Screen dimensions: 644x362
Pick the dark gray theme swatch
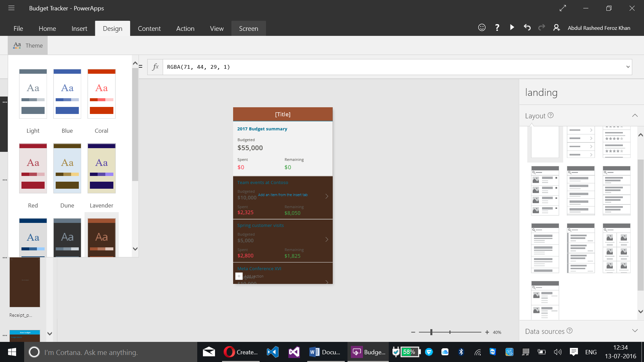(x=67, y=238)
